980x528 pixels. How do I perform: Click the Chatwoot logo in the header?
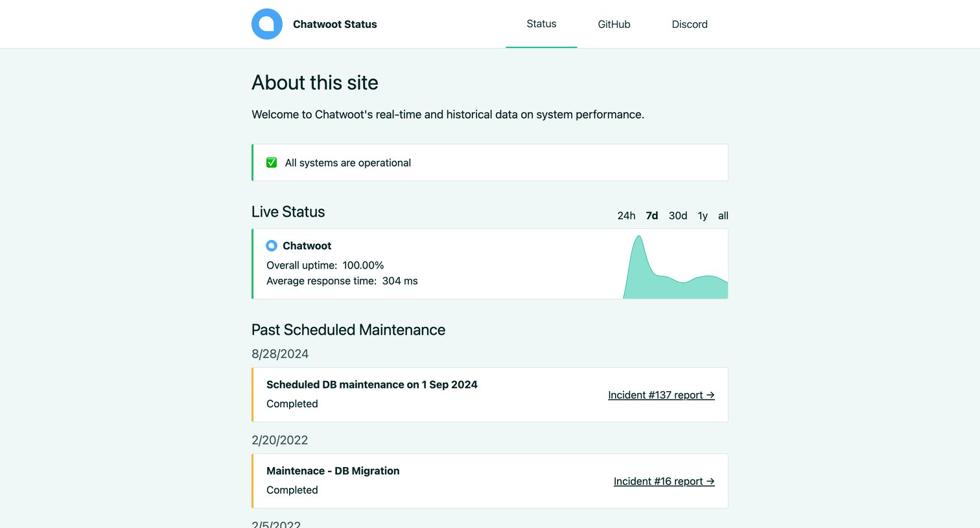tap(267, 24)
